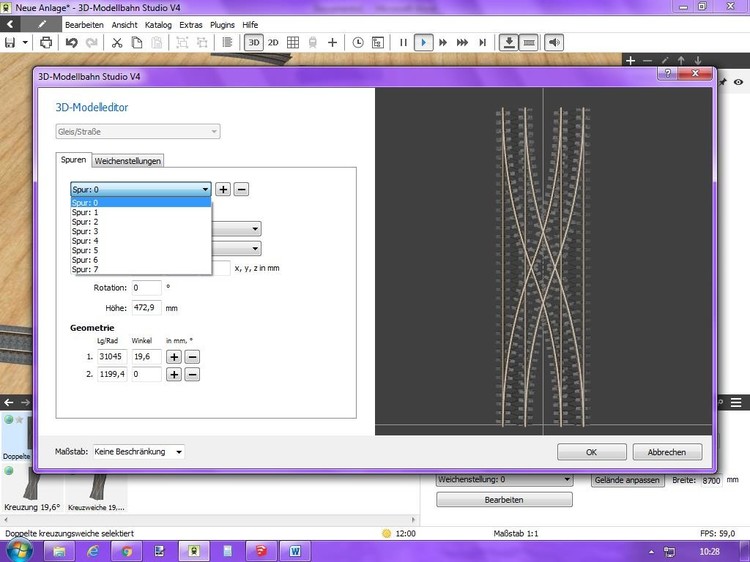Click the group objects icon
The image size is (750, 562).
(x=182, y=43)
